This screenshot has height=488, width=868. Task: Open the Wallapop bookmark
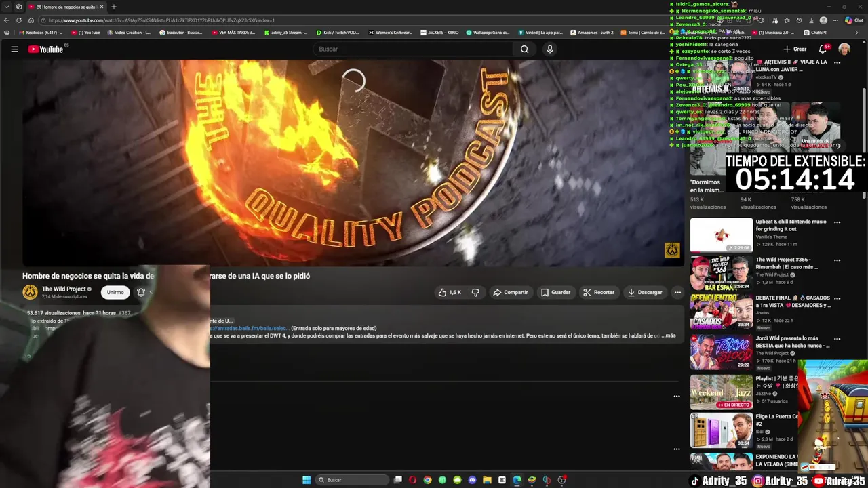488,32
